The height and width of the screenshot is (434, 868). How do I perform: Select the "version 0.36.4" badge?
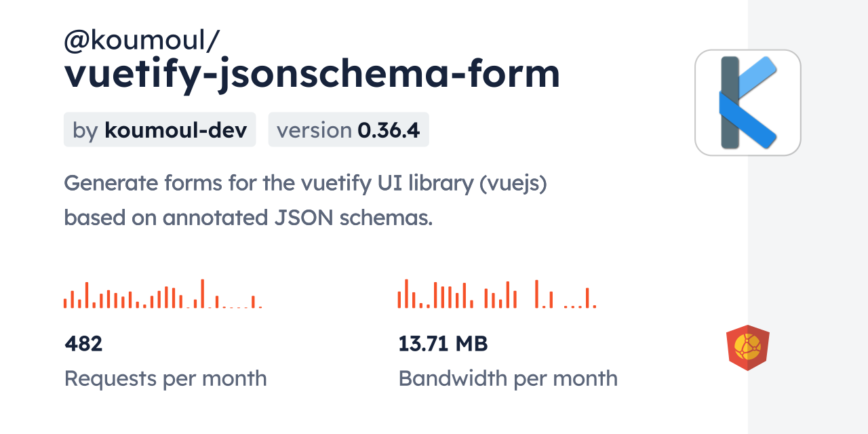349,130
